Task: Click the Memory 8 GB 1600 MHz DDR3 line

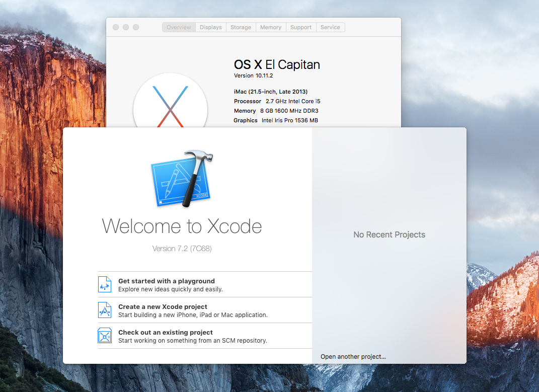Action: (276, 111)
